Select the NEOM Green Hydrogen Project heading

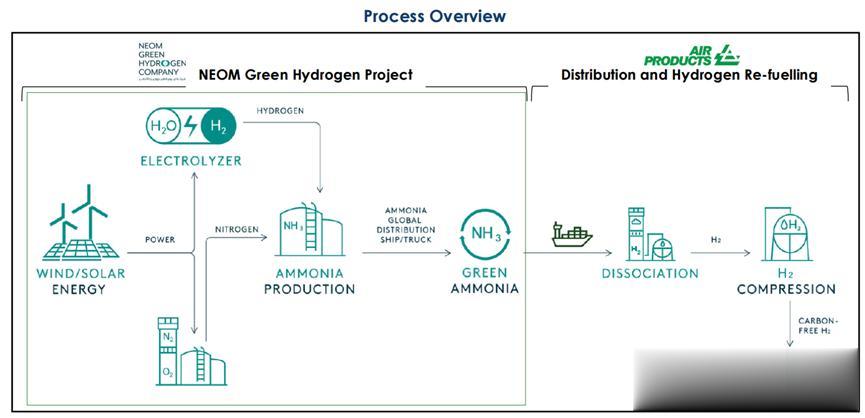(306, 74)
